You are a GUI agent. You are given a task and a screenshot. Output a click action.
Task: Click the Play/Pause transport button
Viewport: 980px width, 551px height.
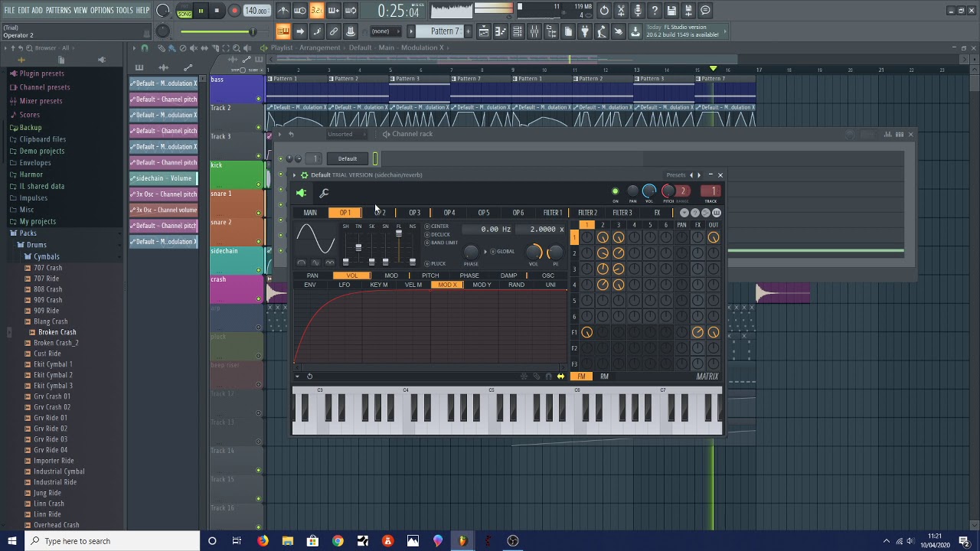(201, 11)
